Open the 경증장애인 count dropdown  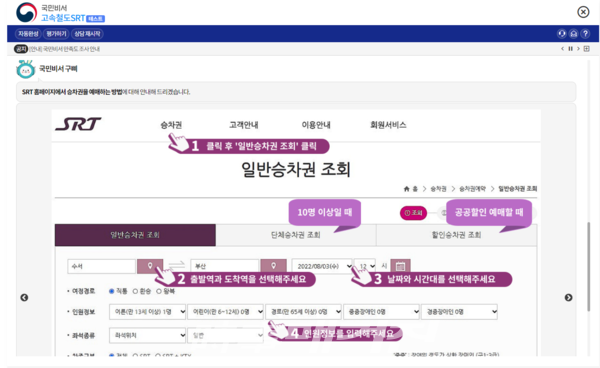coord(459,312)
